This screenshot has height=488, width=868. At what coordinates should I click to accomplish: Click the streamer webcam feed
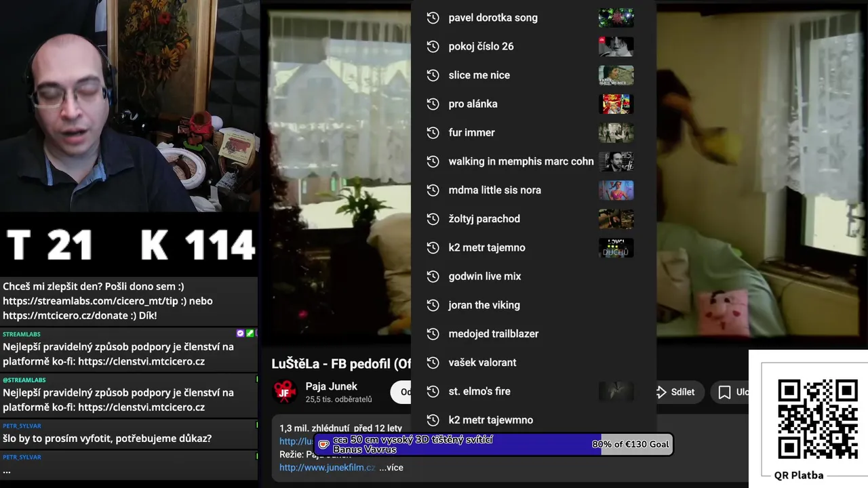pos(129,106)
